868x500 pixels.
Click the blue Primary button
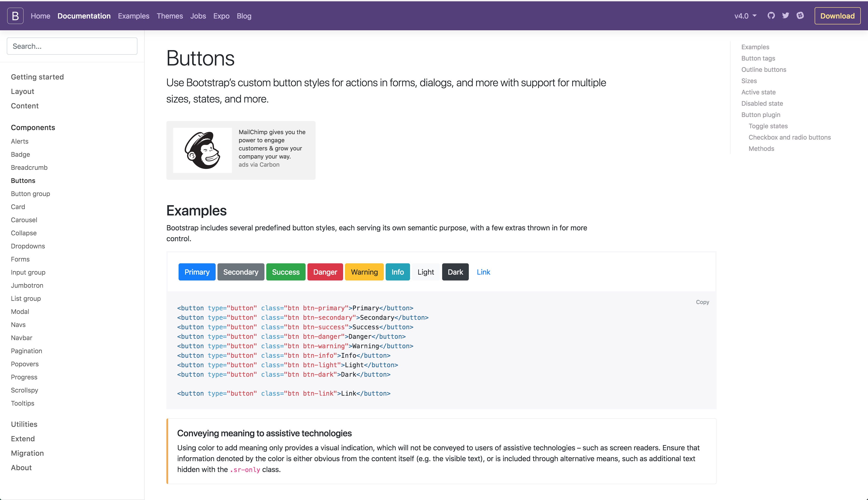click(197, 272)
